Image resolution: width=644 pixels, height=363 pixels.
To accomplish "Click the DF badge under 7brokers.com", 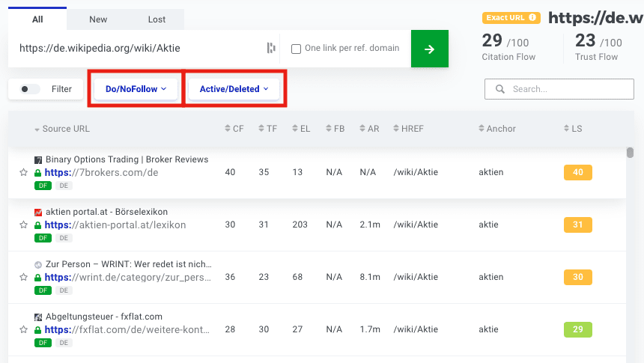I will 43,186.
